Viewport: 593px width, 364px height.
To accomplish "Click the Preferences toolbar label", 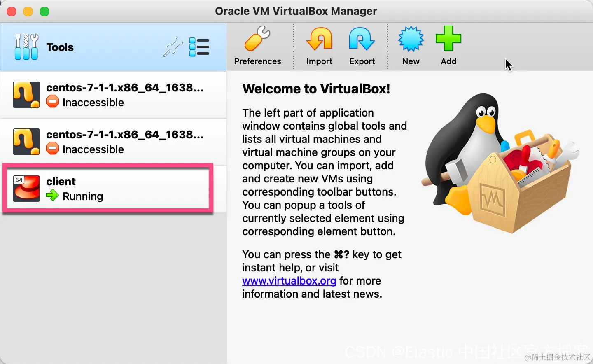I will [x=257, y=61].
